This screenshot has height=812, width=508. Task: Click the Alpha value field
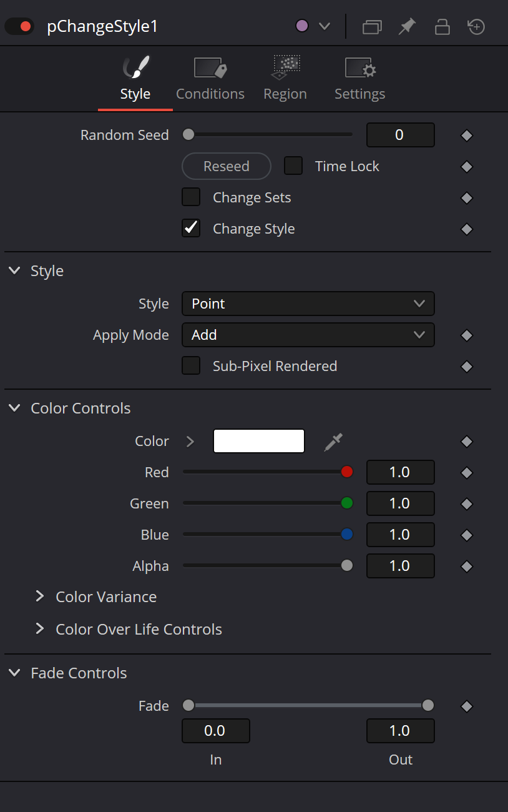[x=400, y=566]
